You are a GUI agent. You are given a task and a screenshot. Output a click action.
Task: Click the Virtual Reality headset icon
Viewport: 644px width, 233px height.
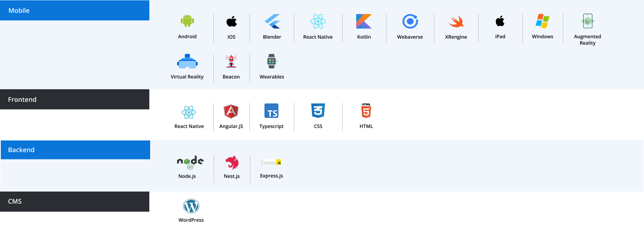[187, 62]
